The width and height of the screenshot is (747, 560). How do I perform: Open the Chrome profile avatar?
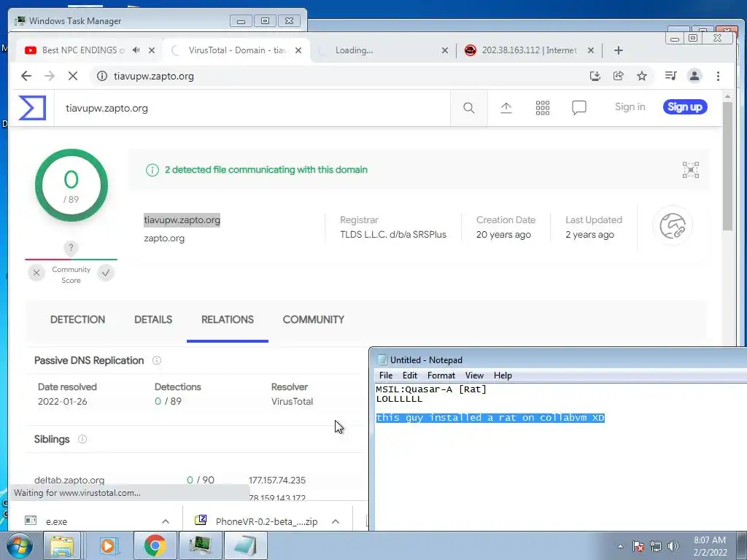click(x=694, y=76)
